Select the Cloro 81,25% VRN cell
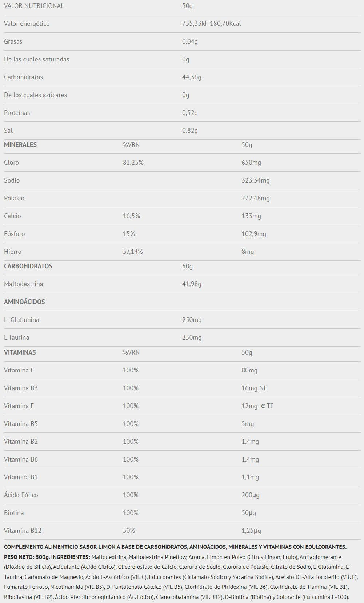 pos(133,163)
